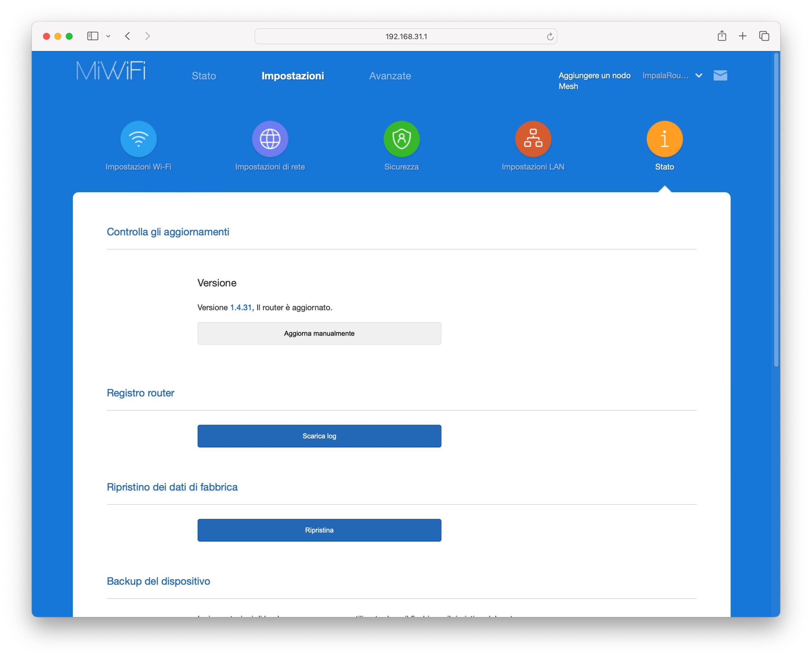The image size is (812, 659).
Task: Switch to the Stato top tab
Action: (204, 76)
